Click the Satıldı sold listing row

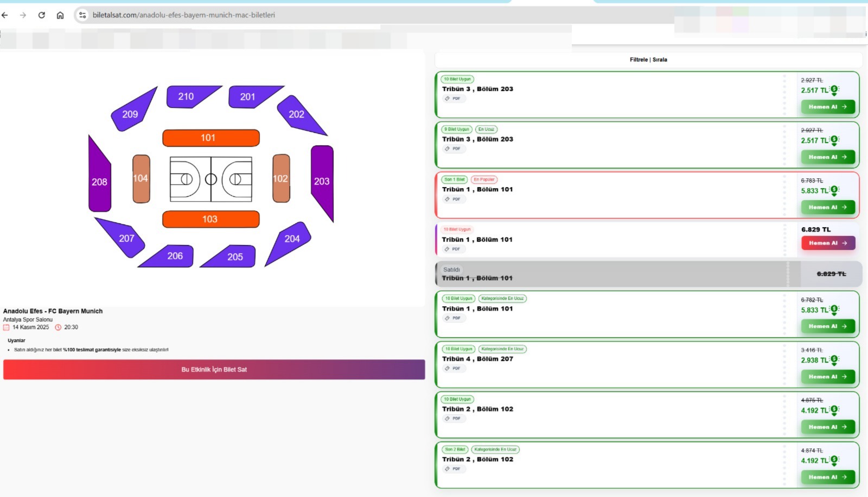tap(648, 274)
